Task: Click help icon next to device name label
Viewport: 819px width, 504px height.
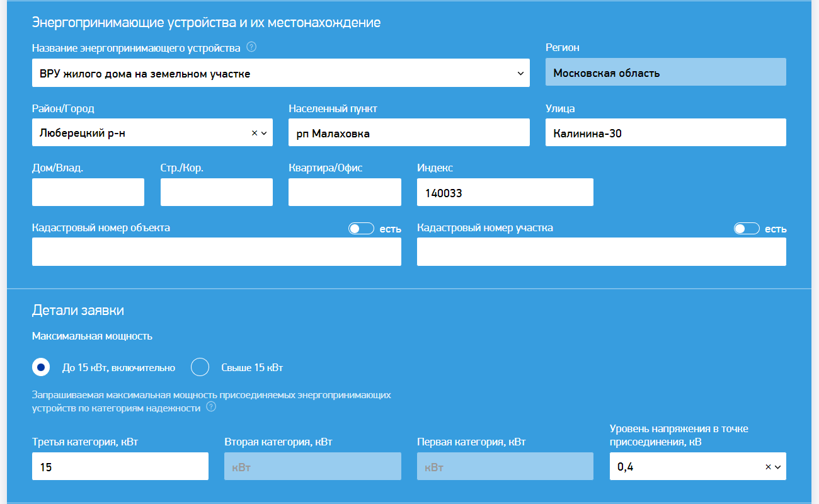Action: [251, 47]
